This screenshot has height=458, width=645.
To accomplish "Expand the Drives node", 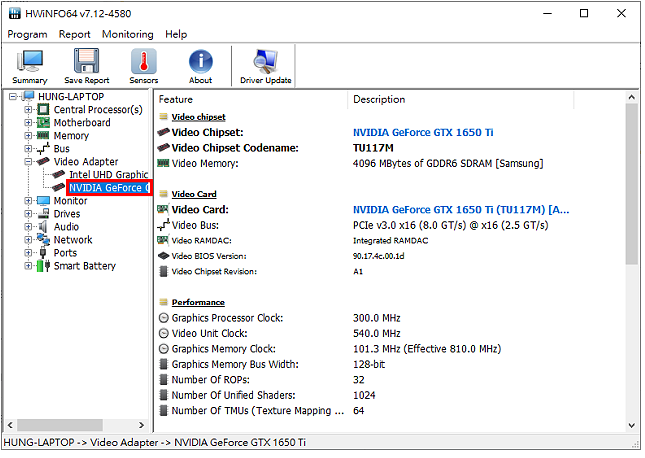I will click(28, 214).
